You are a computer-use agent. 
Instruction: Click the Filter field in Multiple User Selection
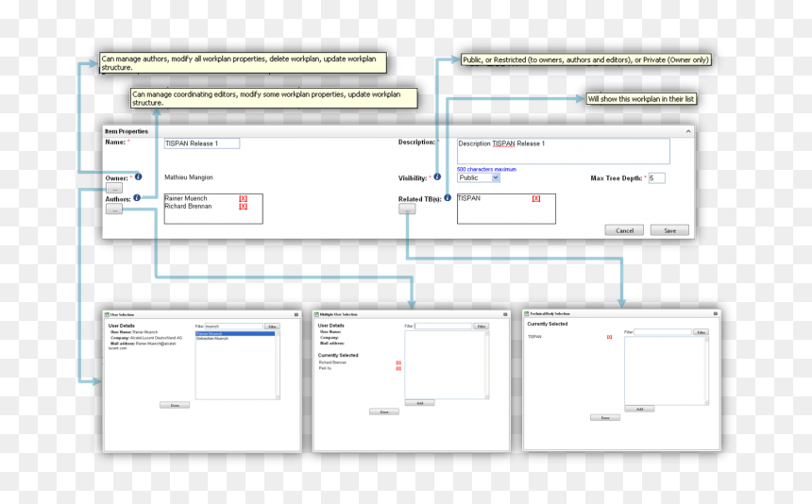point(443,326)
